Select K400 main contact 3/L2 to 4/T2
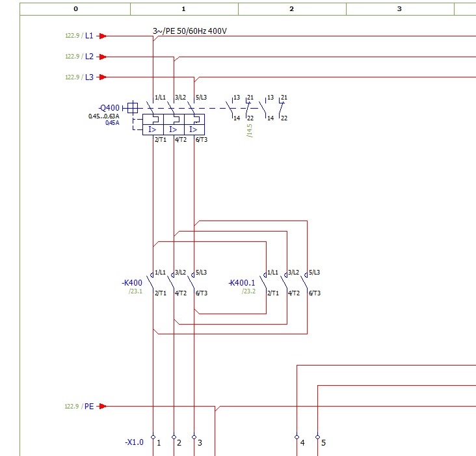Image resolution: width=476 pixels, height=456 pixels. tap(172, 283)
